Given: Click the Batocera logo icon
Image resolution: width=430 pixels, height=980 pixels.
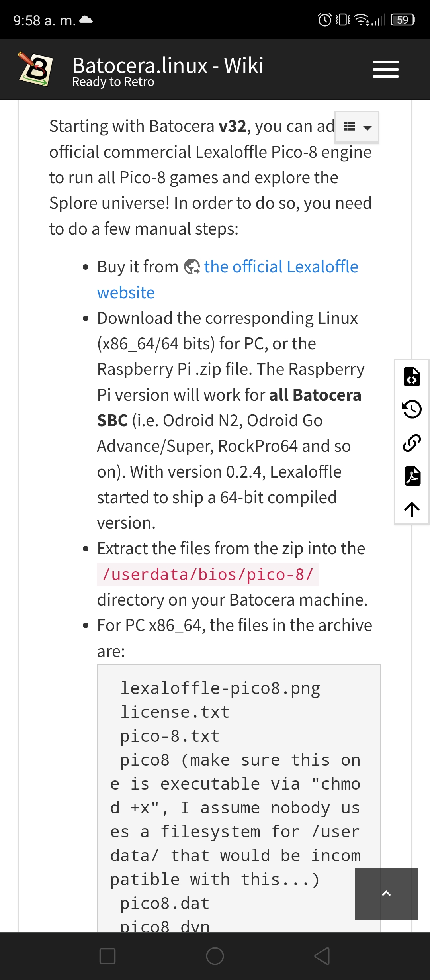Looking at the screenshot, I should click(36, 69).
